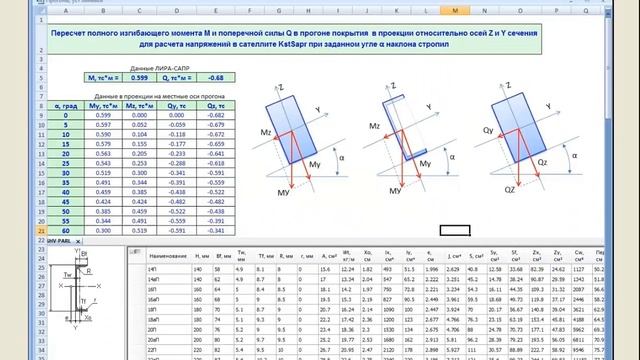Select column Q header
This screenshot has height=360, width=640.
(586, 11)
